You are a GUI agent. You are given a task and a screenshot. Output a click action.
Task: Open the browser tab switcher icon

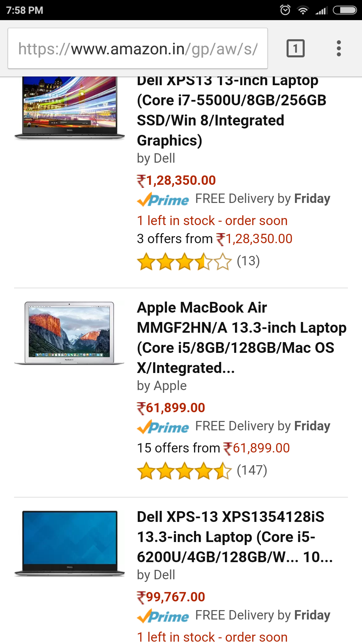coord(295,48)
